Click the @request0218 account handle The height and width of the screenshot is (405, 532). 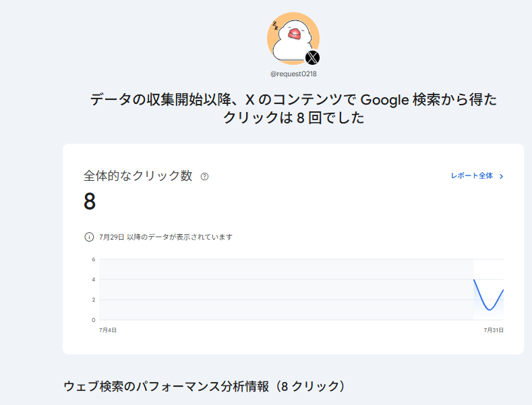pos(293,74)
